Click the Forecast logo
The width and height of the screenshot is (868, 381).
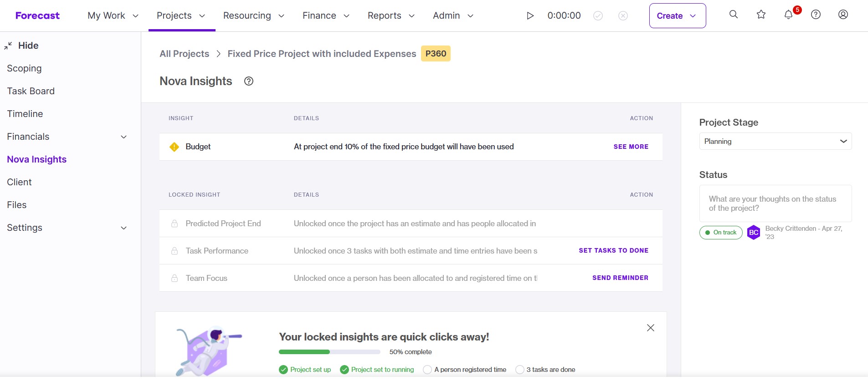tap(37, 15)
